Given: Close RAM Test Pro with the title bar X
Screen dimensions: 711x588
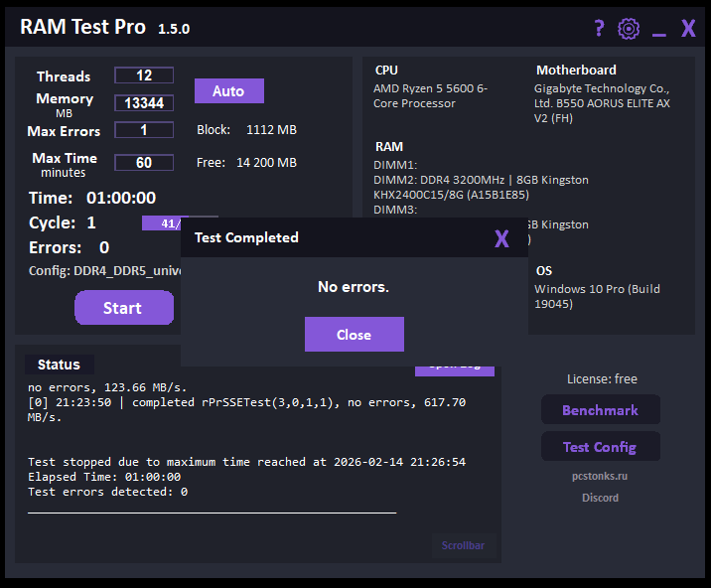Looking at the screenshot, I should click(x=688, y=28).
